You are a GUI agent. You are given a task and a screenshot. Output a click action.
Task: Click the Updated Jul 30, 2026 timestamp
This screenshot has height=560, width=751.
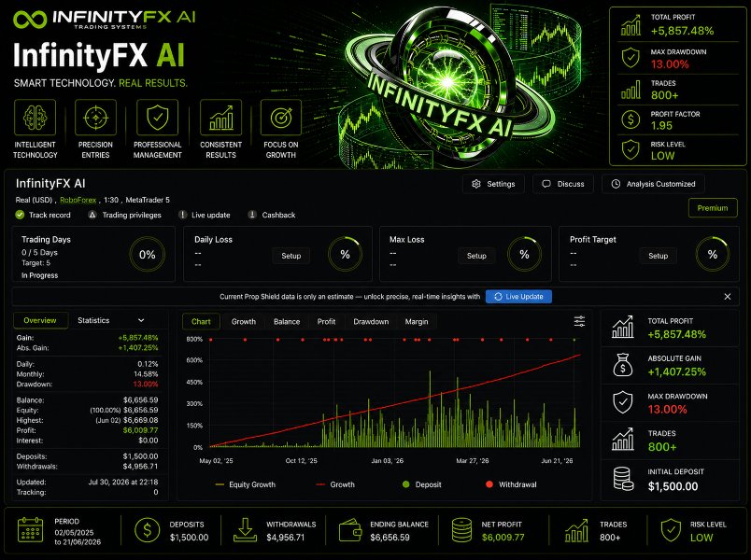[123, 482]
